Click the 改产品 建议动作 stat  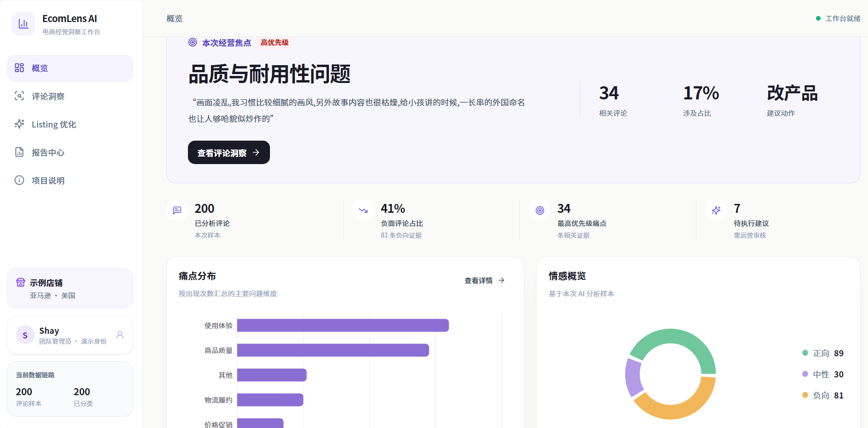tap(792, 100)
